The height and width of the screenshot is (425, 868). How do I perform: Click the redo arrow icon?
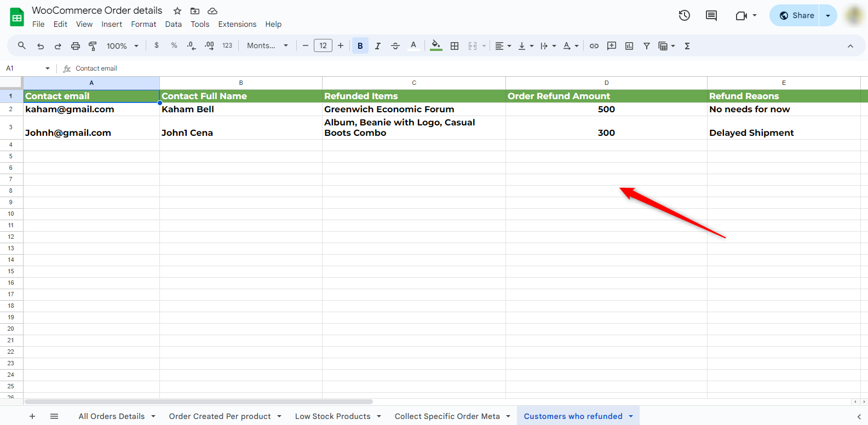coord(58,46)
